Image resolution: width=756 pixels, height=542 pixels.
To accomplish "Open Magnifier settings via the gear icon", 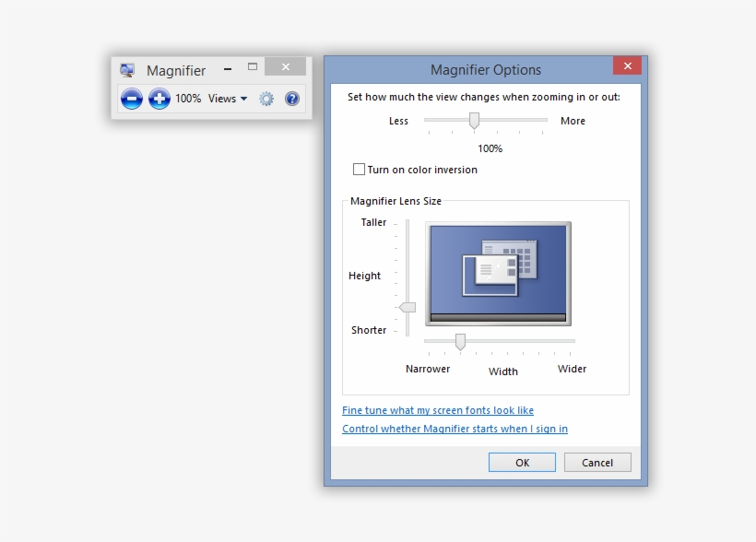I will (x=266, y=99).
